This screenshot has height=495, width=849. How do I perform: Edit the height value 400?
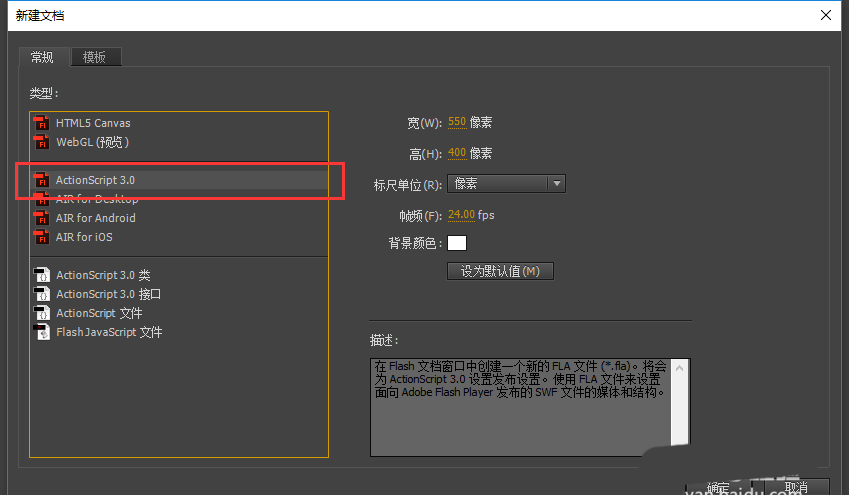tap(457, 153)
